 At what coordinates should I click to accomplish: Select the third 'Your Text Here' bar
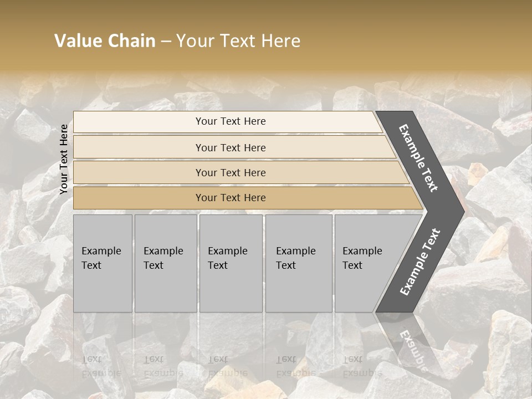tap(230, 172)
